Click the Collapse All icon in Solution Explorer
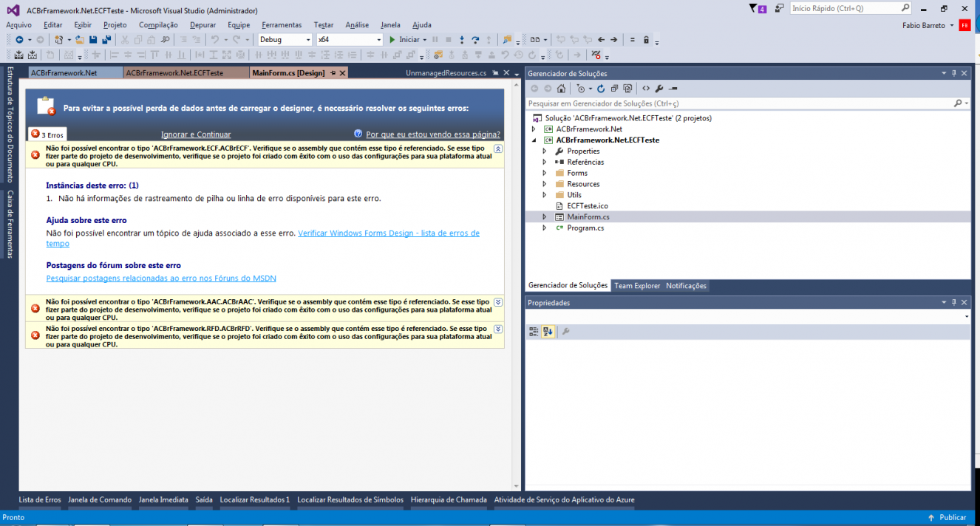Viewport: 980px width, 526px height. [x=615, y=89]
